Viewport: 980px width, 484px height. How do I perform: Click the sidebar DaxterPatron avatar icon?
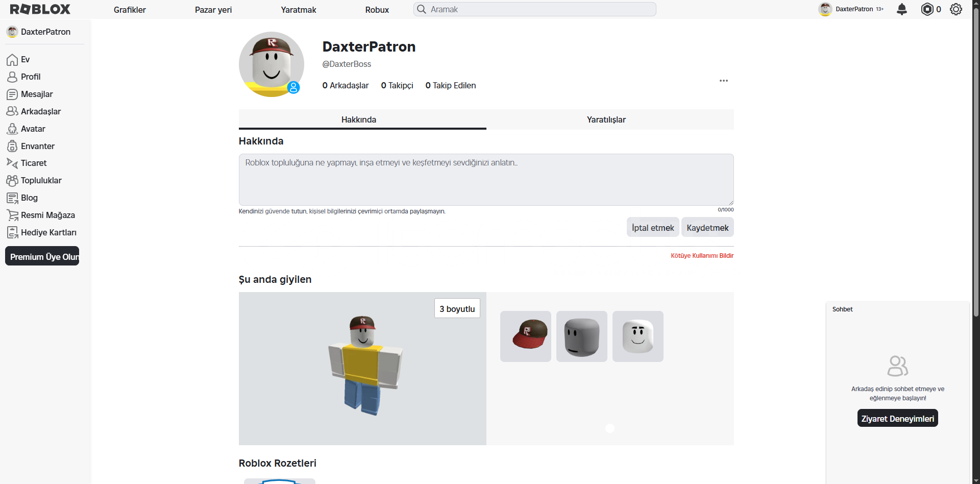[12, 32]
